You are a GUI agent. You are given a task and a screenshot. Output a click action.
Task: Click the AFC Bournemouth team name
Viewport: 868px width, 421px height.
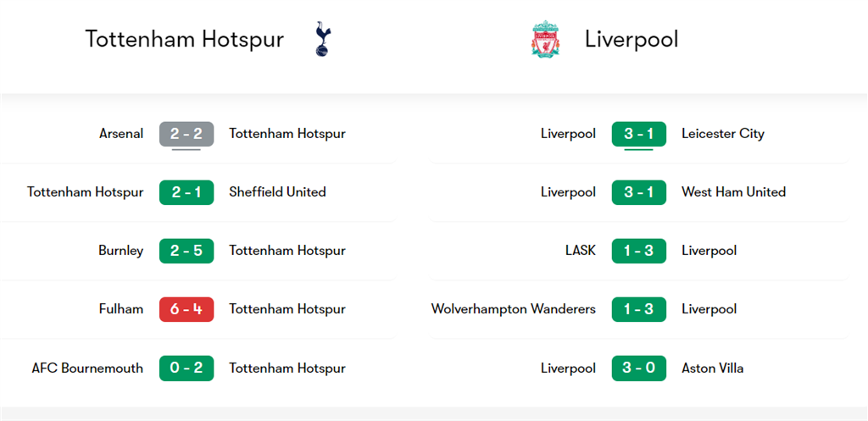click(87, 368)
